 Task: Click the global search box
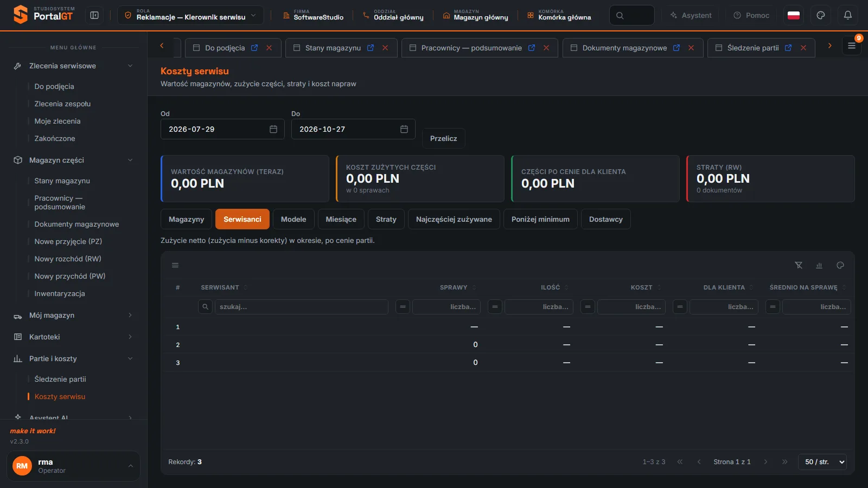[x=632, y=15]
